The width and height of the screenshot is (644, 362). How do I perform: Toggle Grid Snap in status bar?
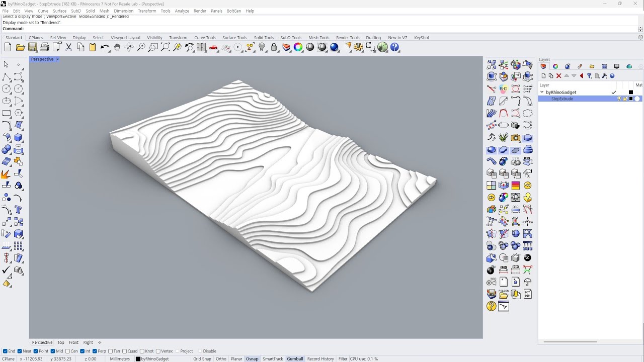(202, 359)
